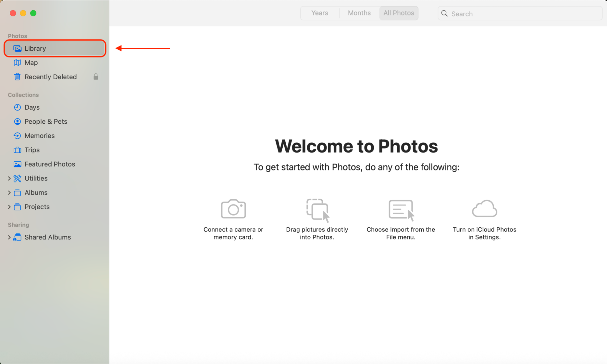Open the Map view icon

click(x=17, y=63)
